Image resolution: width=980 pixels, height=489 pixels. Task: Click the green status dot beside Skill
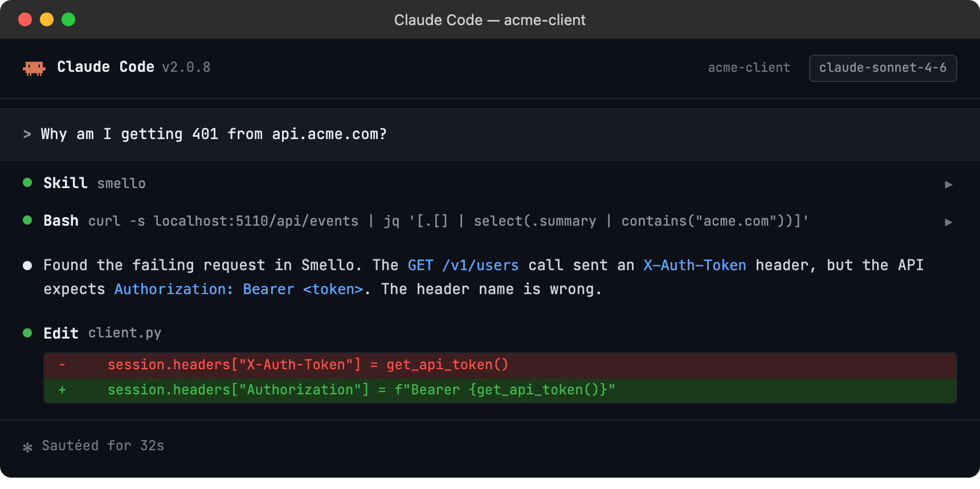[27, 182]
